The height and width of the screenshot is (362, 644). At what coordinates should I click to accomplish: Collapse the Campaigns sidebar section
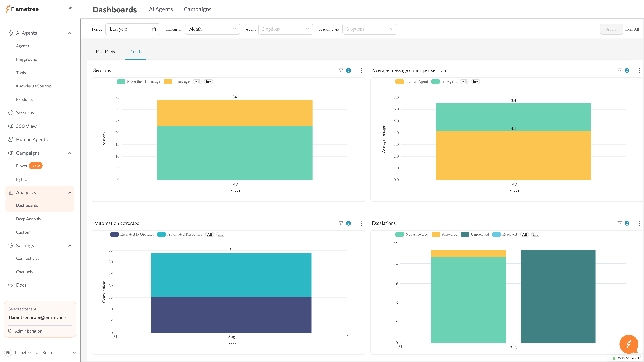(x=70, y=153)
